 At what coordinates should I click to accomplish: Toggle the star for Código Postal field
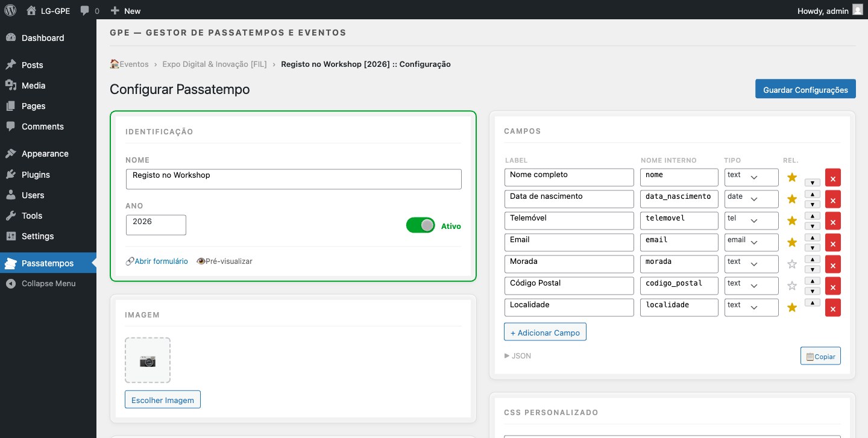coord(792,286)
